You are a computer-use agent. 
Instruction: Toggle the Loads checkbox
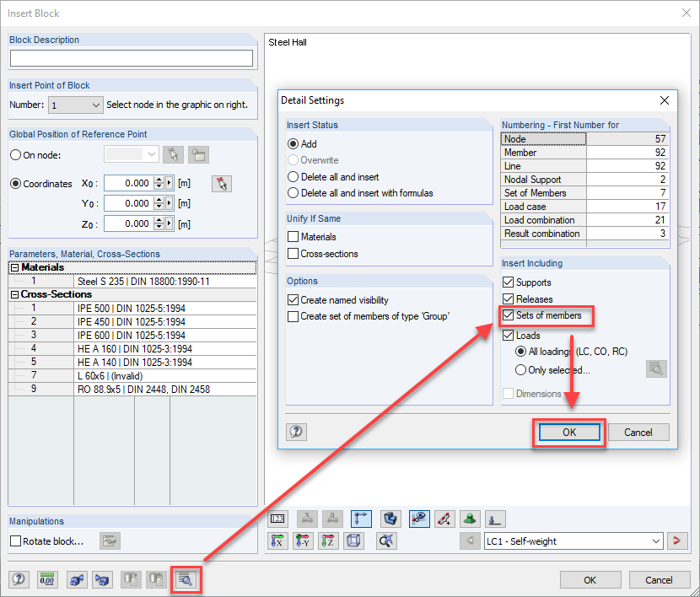coord(508,335)
